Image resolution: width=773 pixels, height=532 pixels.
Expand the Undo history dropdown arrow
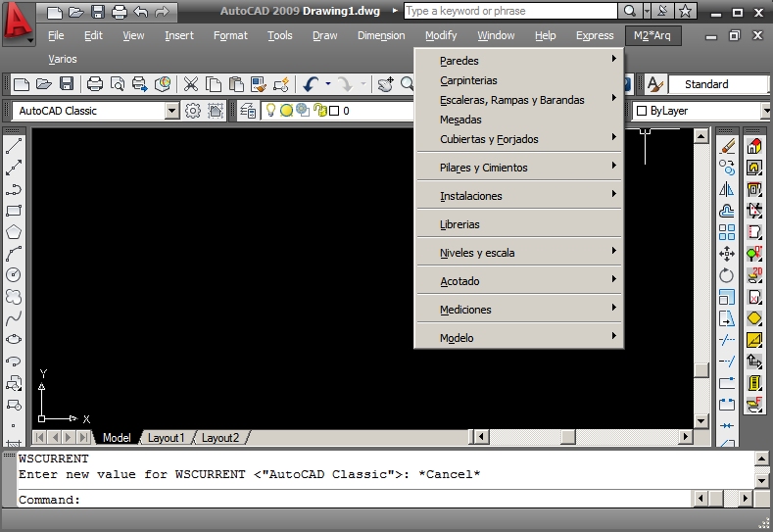click(327, 84)
